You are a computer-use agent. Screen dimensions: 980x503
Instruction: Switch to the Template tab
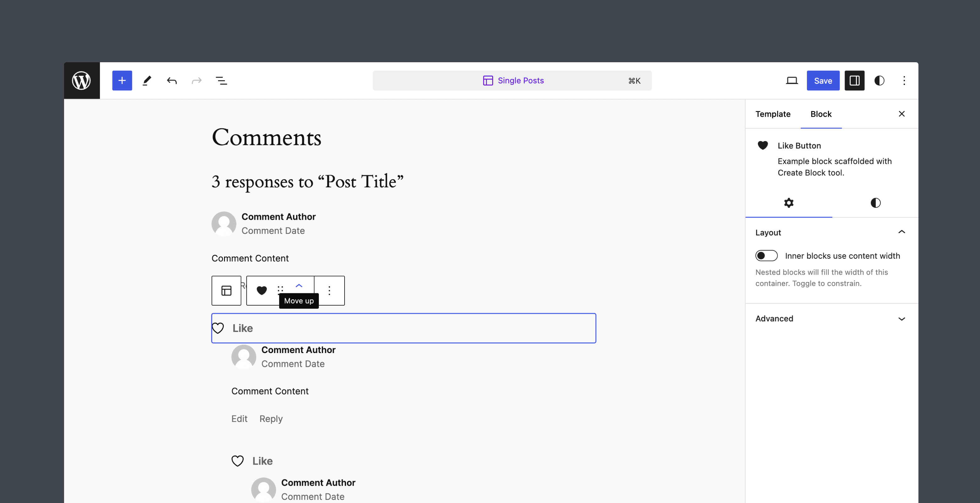(x=773, y=114)
